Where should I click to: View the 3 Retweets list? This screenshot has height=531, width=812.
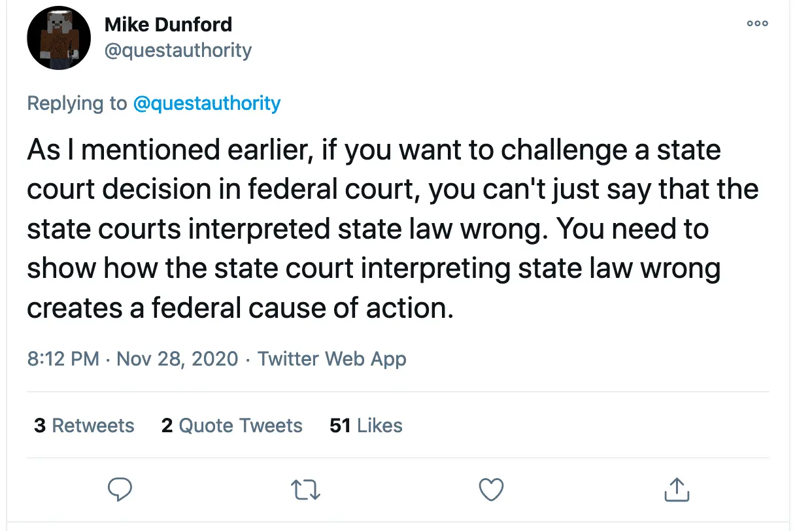point(84,426)
